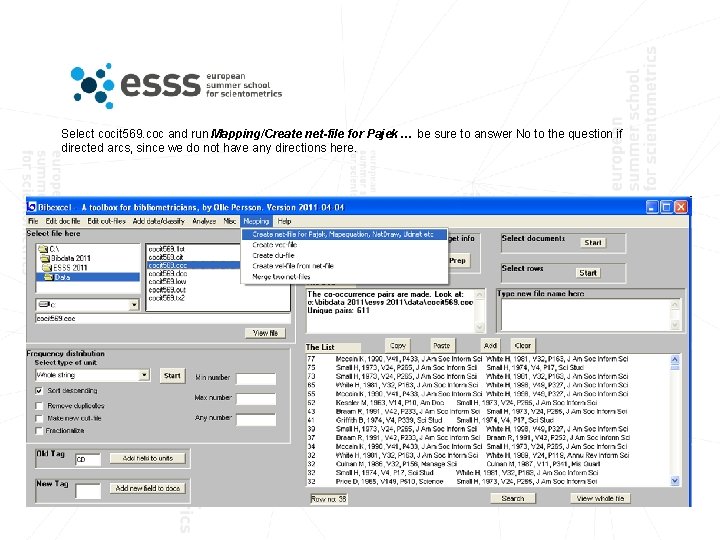The image size is (720, 540).
Task: Click the View file button
Action: tap(265, 333)
